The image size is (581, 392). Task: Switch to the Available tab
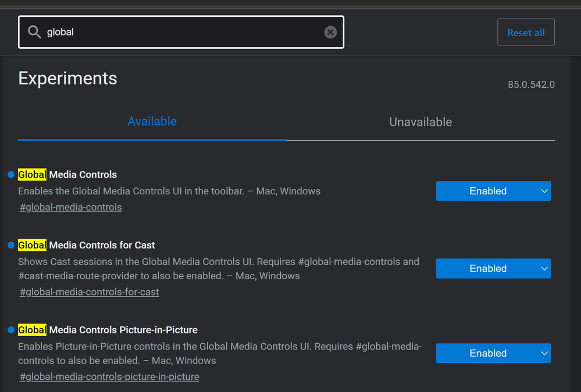pos(152,122)
